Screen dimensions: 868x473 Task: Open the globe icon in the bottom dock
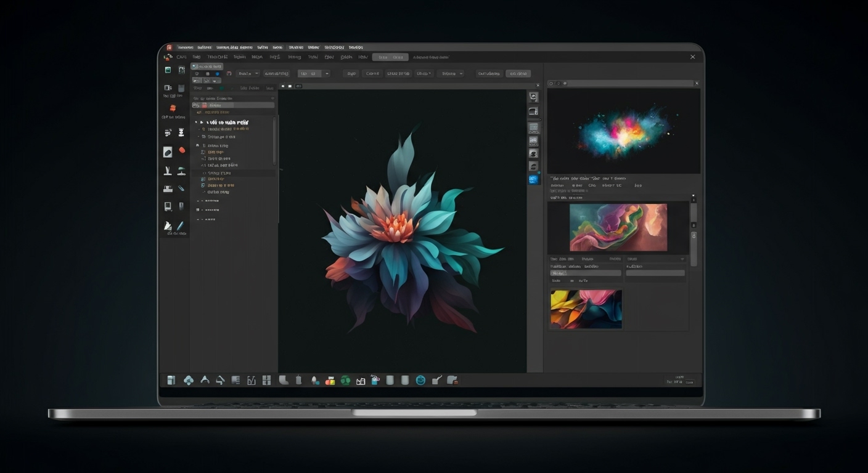(421, 380)
